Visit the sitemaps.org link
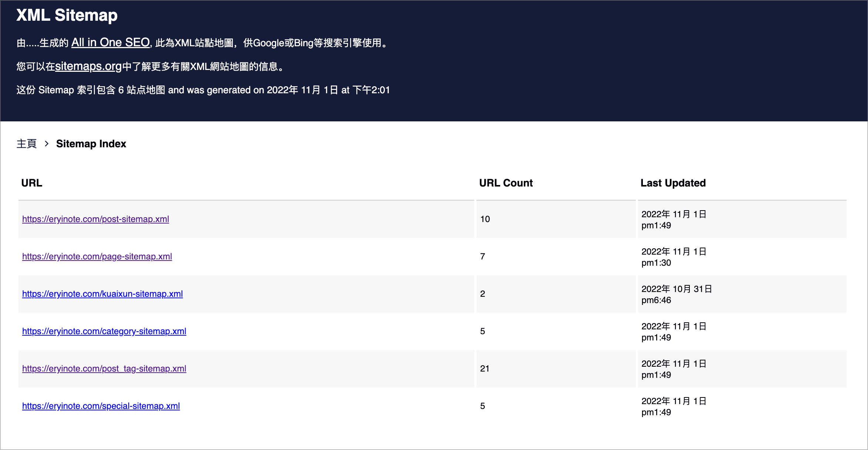This screenshot has height=450, width=868. point(88,66)
